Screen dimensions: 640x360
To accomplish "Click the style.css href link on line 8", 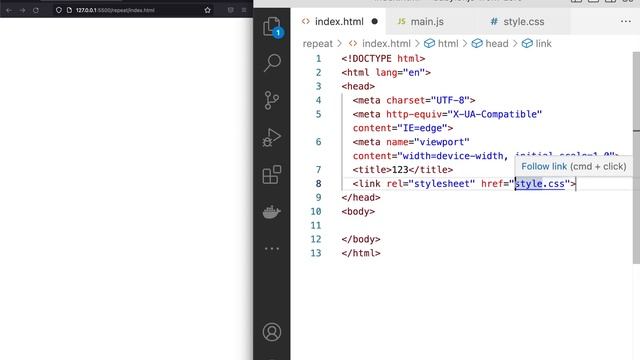I will coord(540,184).
